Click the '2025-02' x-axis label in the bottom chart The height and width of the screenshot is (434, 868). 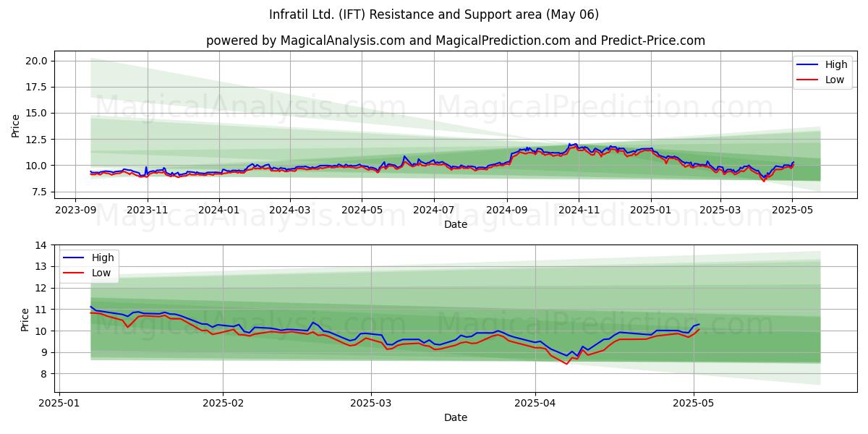point(223,404)
